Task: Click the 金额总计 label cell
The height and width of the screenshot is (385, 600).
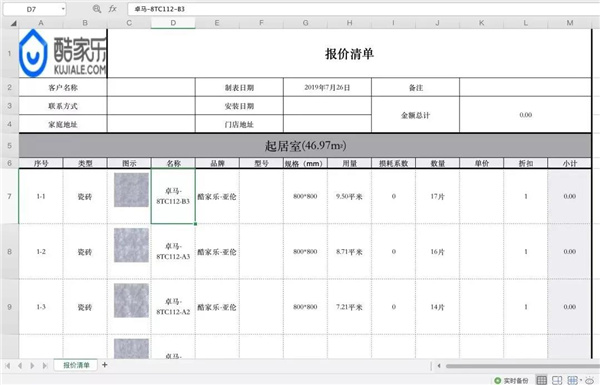Action: click(416, 115)
